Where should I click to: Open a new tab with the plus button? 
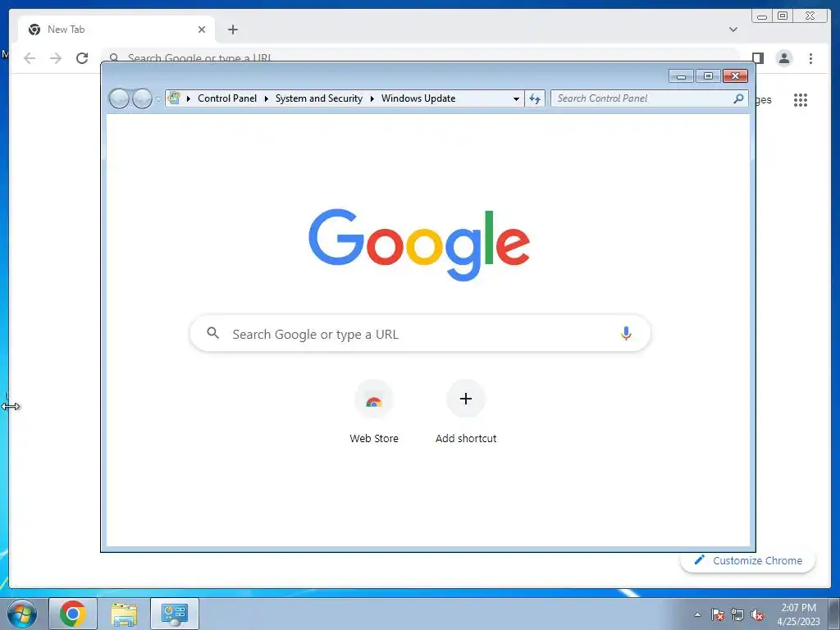coord(232,30)
